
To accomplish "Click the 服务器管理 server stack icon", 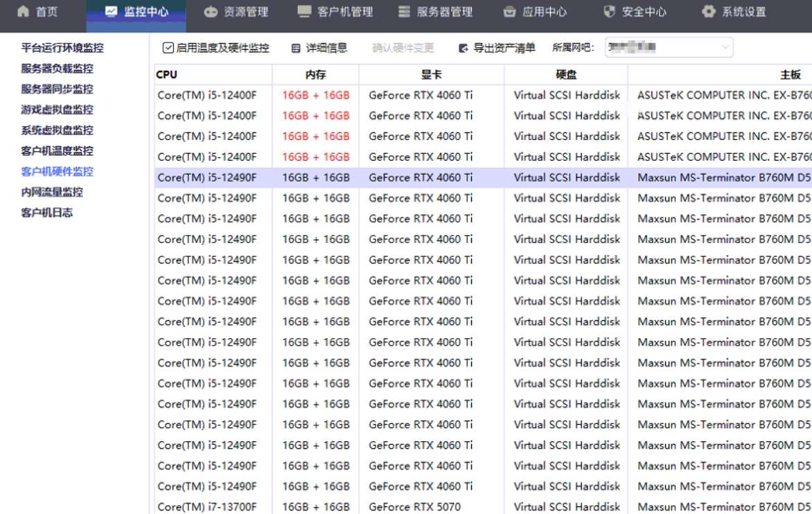I will point(405,11).
